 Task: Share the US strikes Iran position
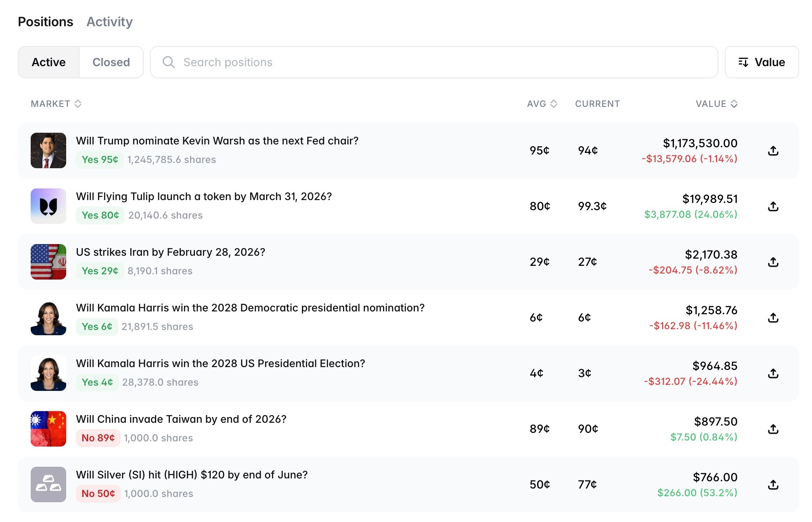click(x=773, y=261)
